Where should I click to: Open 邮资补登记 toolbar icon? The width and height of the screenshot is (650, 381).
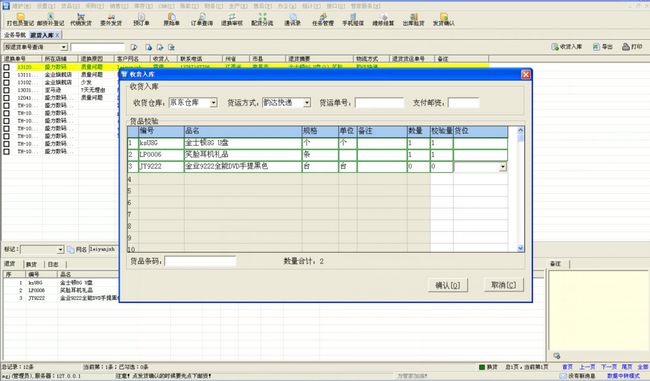click(x=51, y=19)
